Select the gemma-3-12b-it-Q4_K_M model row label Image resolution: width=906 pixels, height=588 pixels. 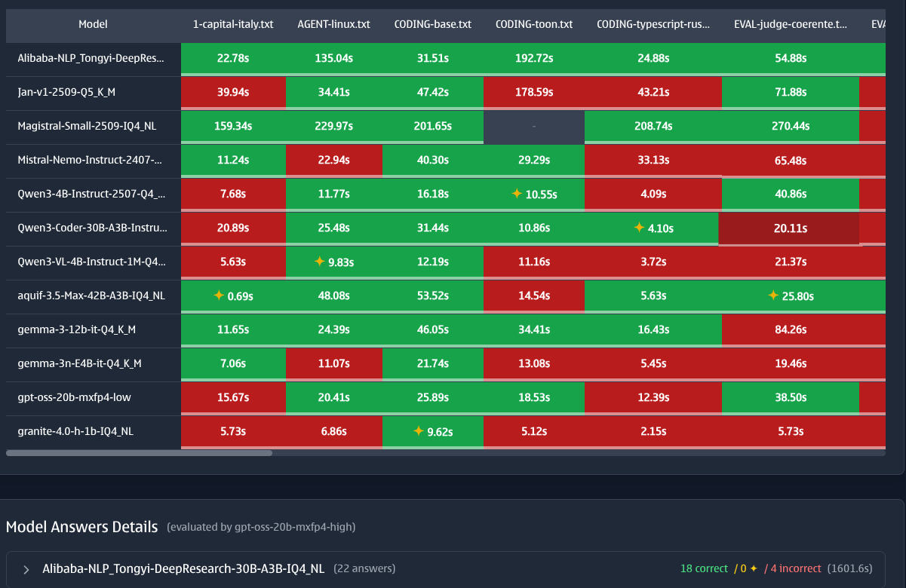pyautogui.click(x=77, y=329)
